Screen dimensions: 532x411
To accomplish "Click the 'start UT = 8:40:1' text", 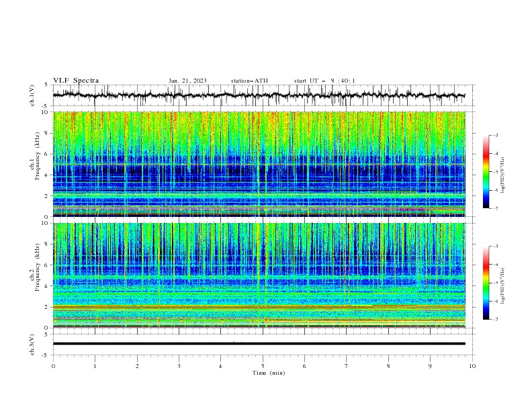I will coord(324,81).
